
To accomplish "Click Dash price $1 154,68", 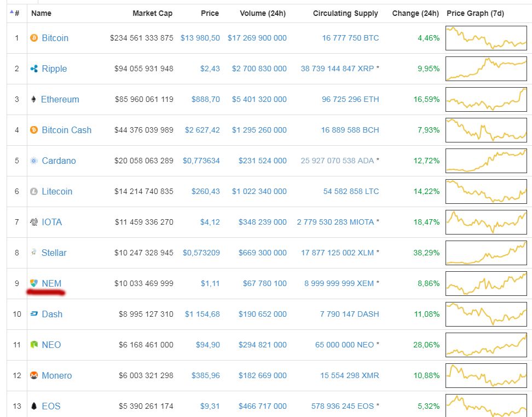I will click(x=202, y=315).
